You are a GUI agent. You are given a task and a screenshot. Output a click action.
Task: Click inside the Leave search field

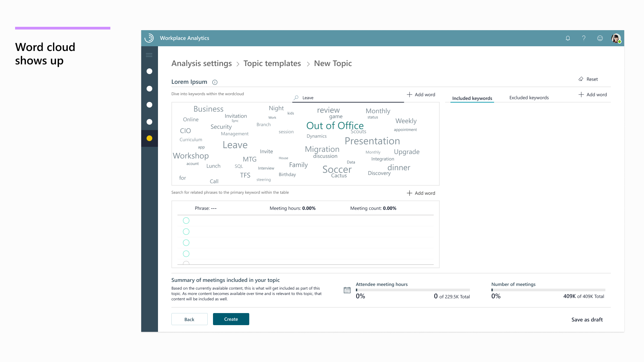pos(335,98)
